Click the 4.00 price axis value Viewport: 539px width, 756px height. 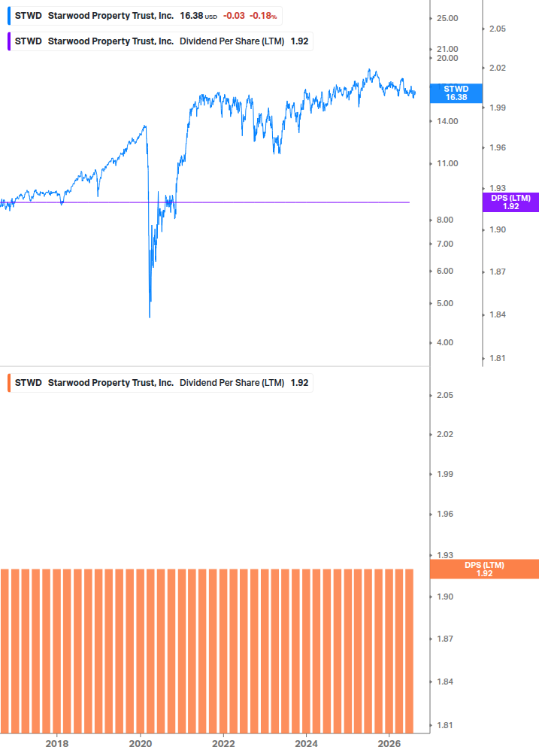444,342
